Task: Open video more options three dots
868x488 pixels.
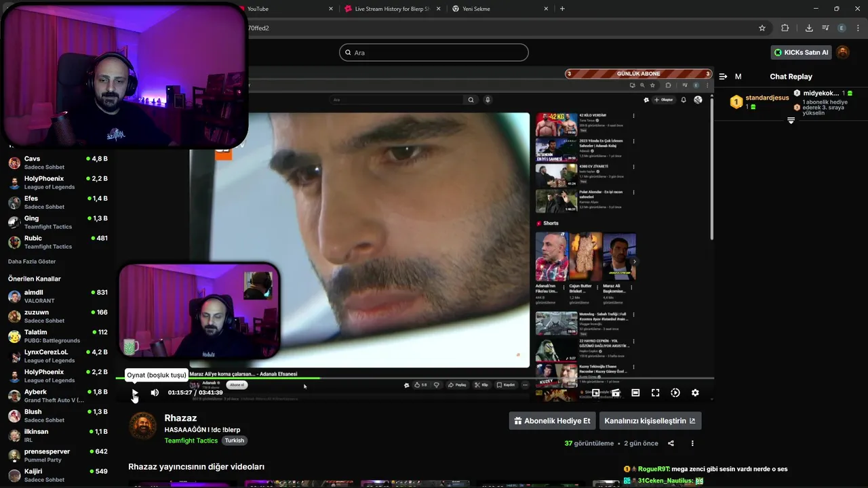Action: pyautogui.click(x=692, y=443)
